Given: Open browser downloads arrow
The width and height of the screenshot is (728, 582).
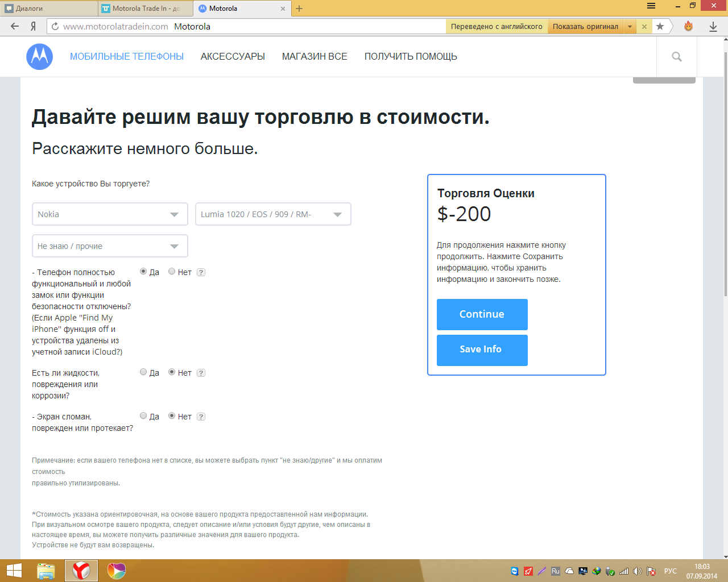Looking at the screenshot, I should [x=713, y=26].
